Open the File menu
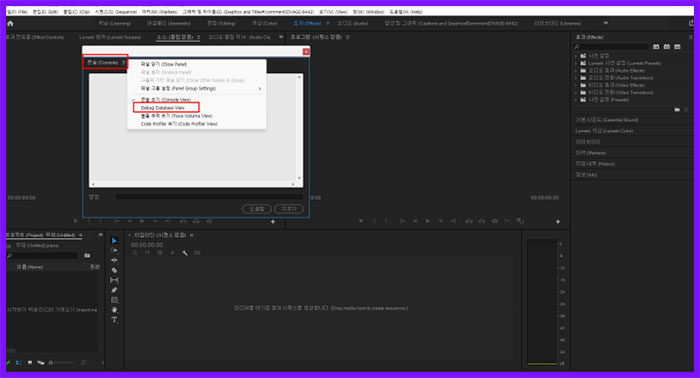 pos(17,12)
